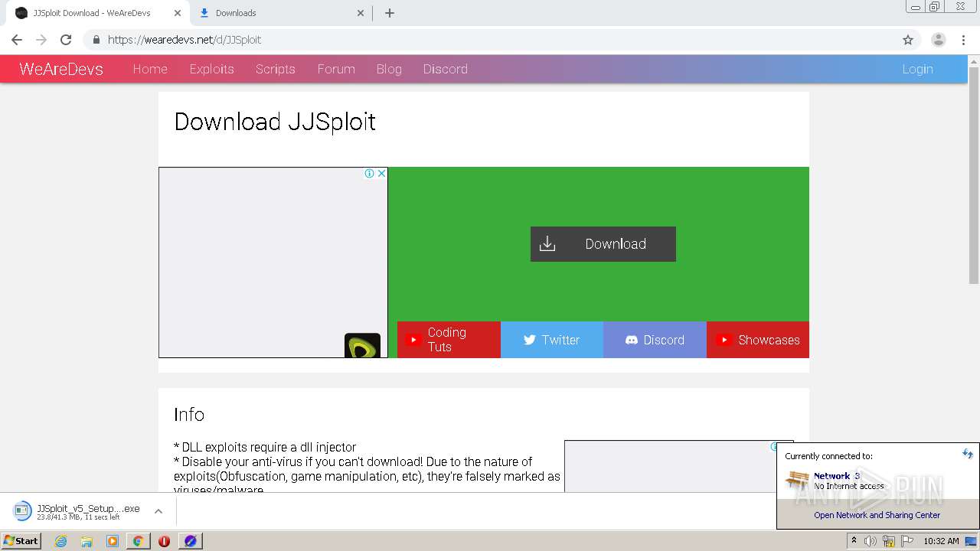This screenshot has height=551, width=980.
Task: Open ad info icon on left advertisement
Action: [370, 174]
